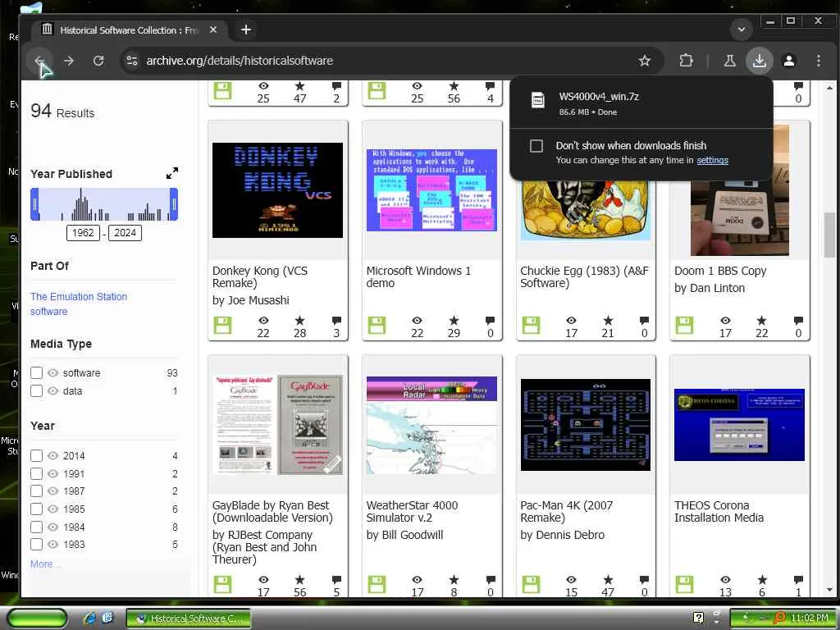Image resolution: width=840 pixels, height=630 pixels.
Task: Check the data media type filter
Action: [x=36, y=391]
